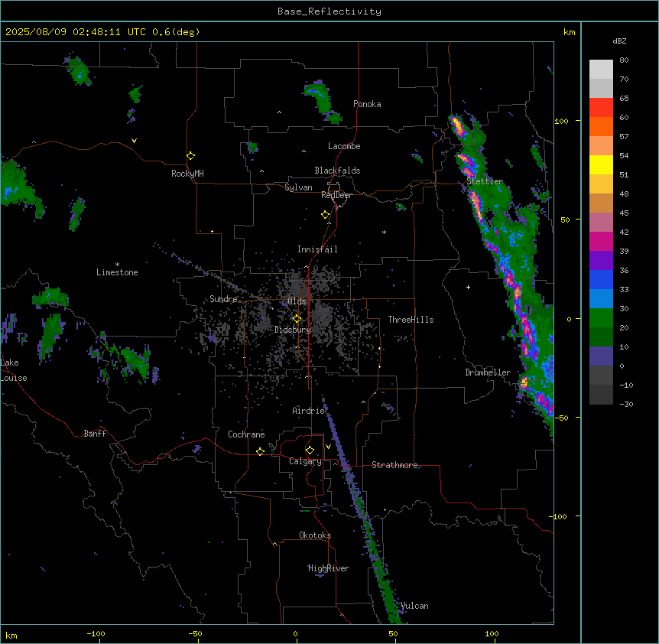This screenshot has height=644, width=659.
Task: Click the Blackfalds city label
Action: [337, 171]
